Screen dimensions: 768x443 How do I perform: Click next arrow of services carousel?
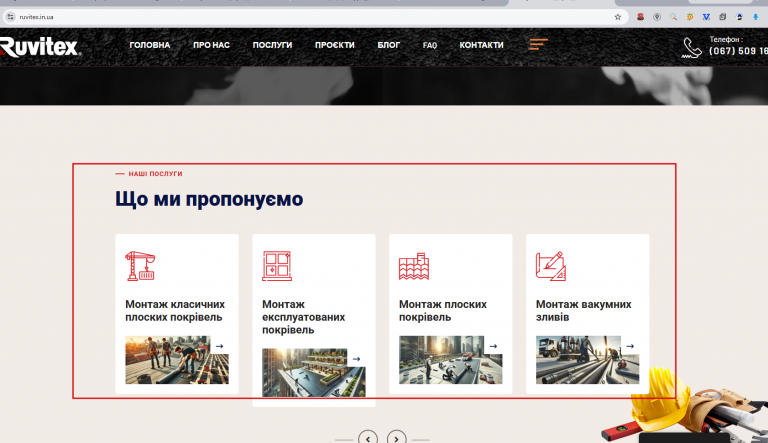(x=396, y=438)
